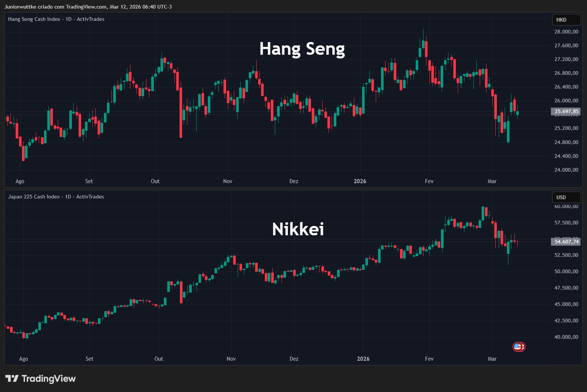Click the TradingView logo at bottom
Image resolution: width=587 pixels, height=392 pixels.
pos(41,379)
